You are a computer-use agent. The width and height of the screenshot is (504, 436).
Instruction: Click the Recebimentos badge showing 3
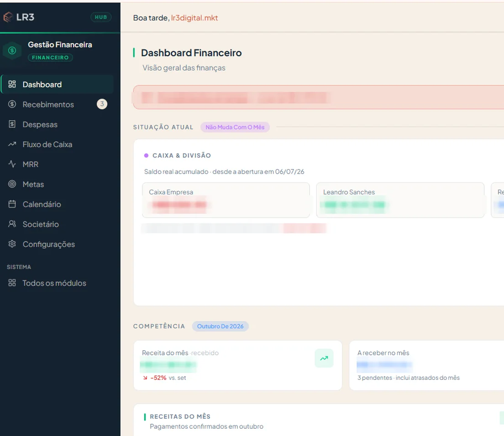click(x=102, y=104)
